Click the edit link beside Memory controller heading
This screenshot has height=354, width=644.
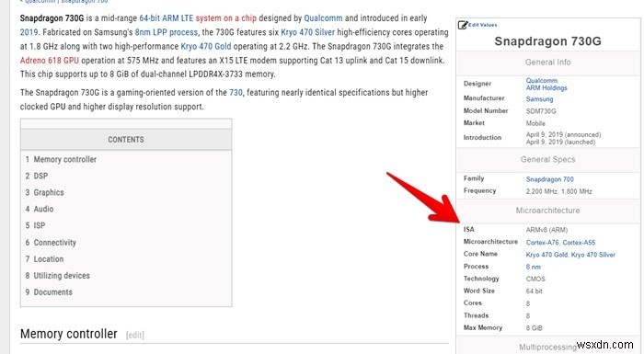(x=135, y=335)
